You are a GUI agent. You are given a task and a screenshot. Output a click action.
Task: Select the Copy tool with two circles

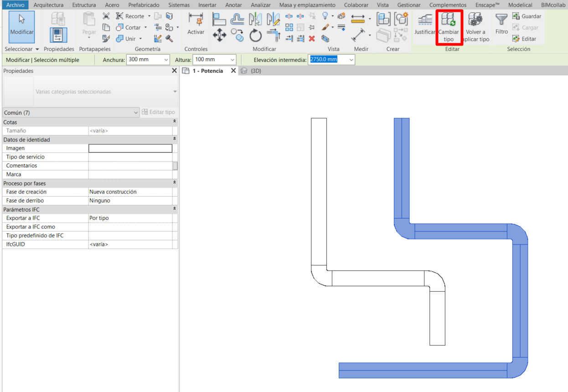point(237,35)
